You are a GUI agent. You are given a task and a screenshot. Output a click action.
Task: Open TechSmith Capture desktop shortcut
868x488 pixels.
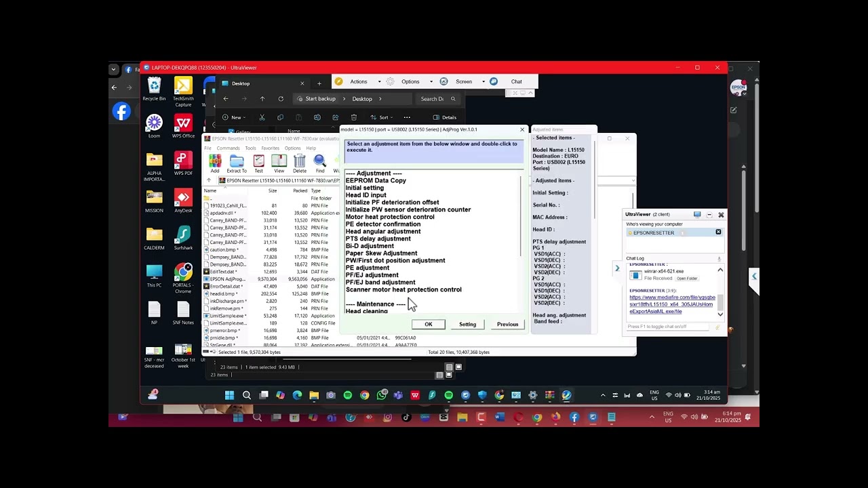pos(183,92)
